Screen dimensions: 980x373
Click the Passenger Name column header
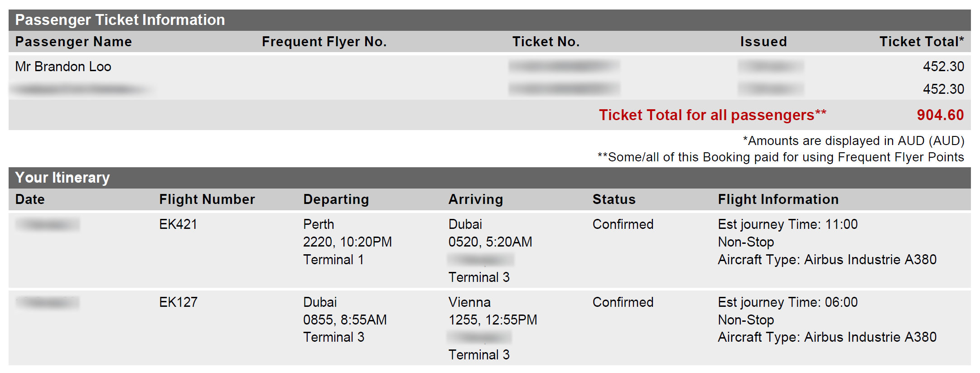(x=73, y=42)
